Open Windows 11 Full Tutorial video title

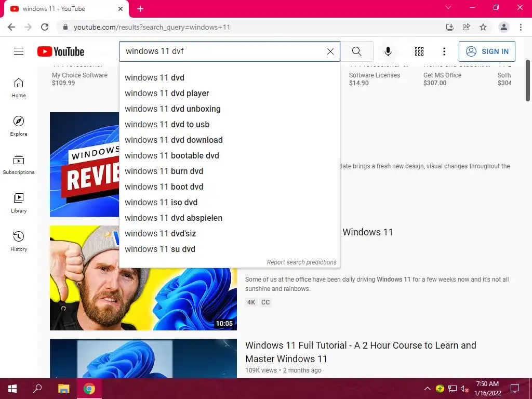[361, 352]
